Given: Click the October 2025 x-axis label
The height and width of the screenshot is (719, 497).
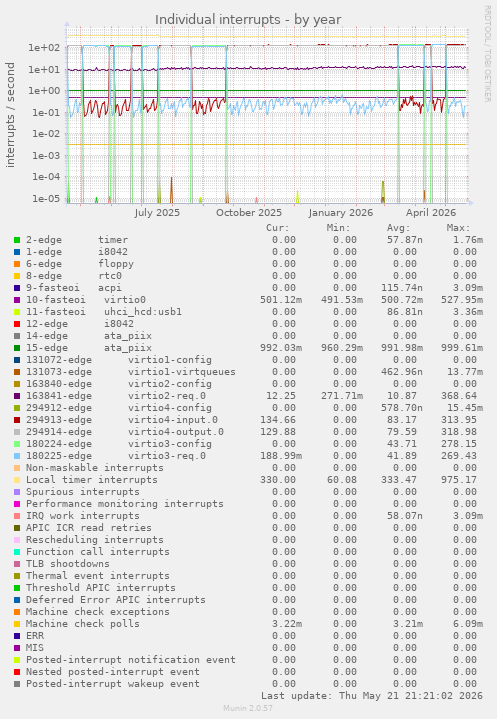Looking at the screenshot, I should 249,213.
